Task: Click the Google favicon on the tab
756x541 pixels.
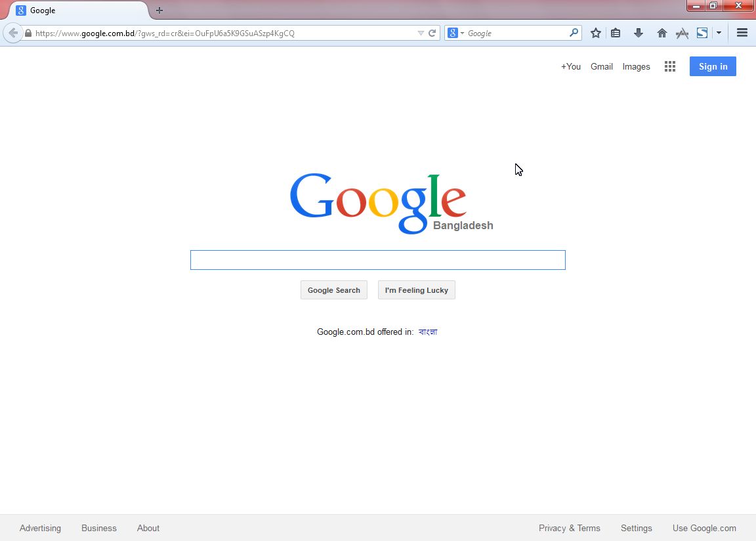Action: (21, 10)
